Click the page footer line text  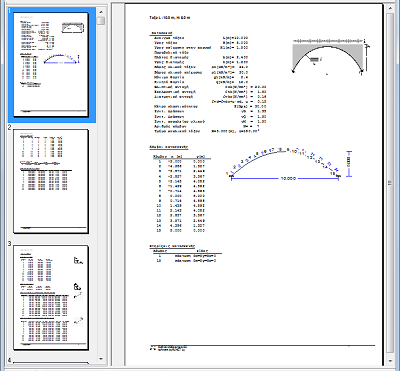click(x=168, y=349)
